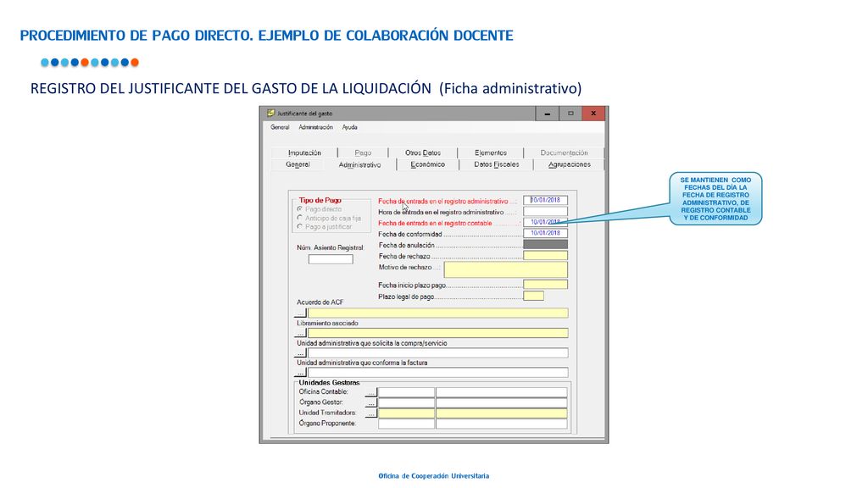Screen dimensions: 868x488
Task: Click the Hora de entrada registro administrativo field
Action: 545,211
